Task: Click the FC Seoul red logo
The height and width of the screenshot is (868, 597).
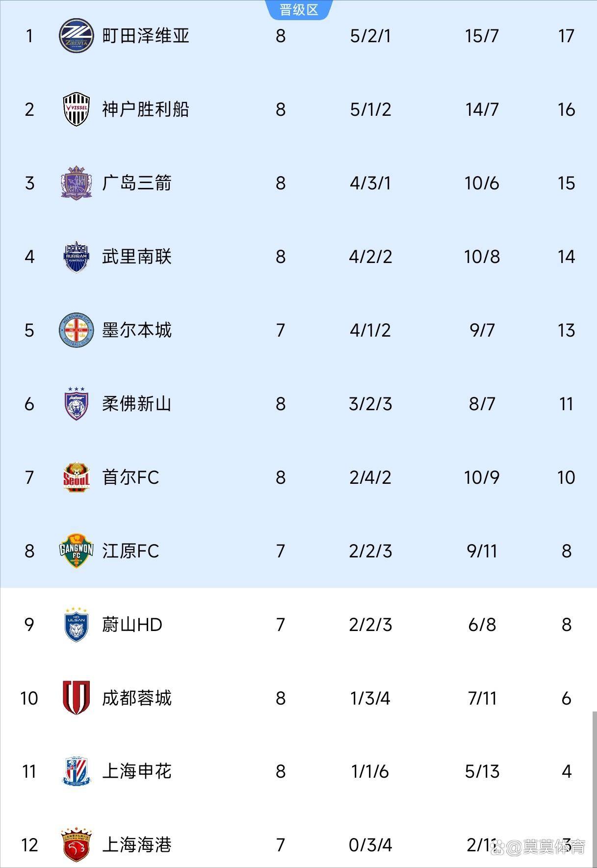Action: point(76,477)
